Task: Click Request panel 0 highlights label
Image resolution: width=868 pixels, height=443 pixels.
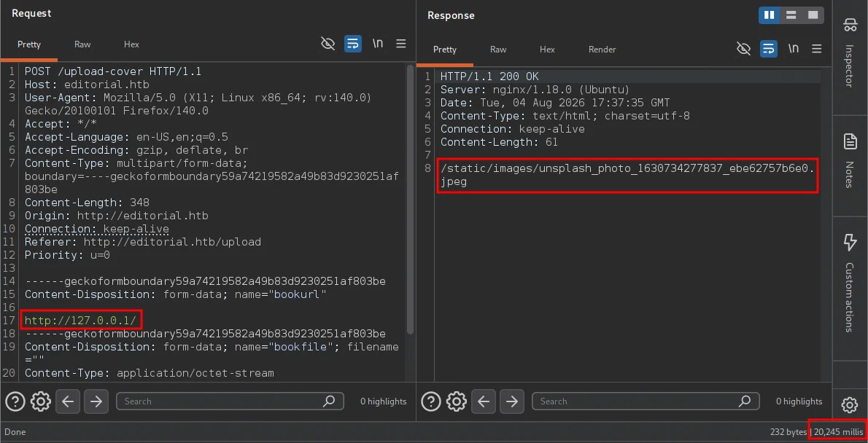Action: coord(383,401)
